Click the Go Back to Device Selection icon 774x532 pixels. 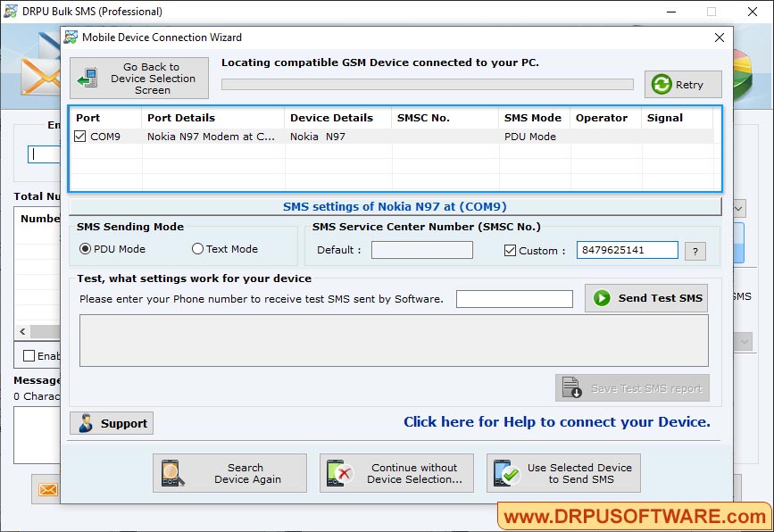(x=87, y=78)
